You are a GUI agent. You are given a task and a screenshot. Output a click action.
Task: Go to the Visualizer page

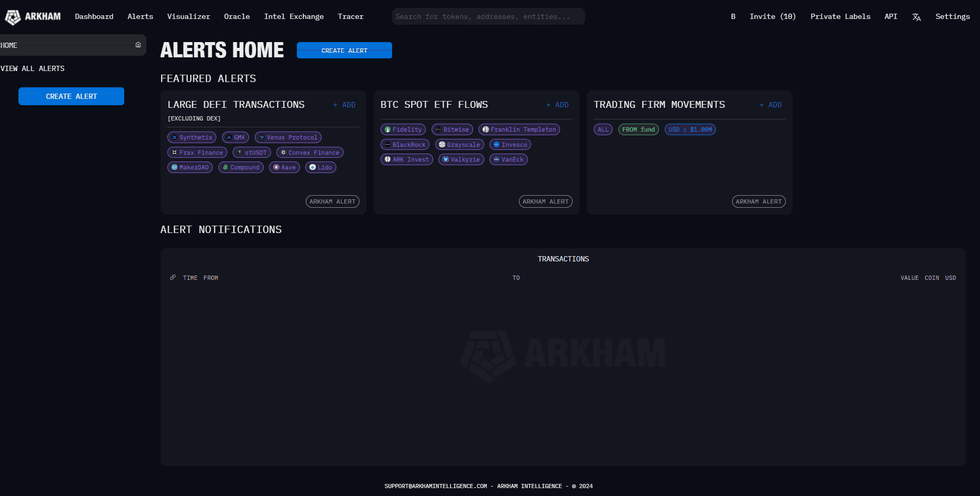click(x=188, y=17)
